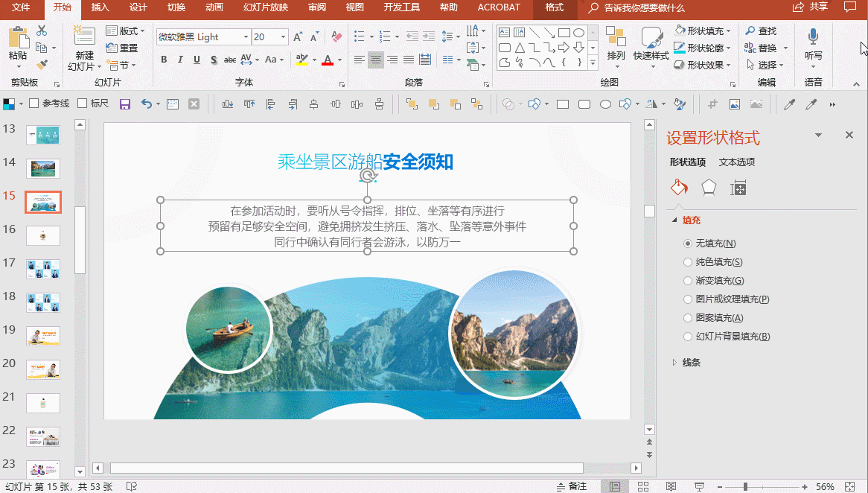This screenshot has height=493, width=868.
Task: Toggle Italic text formatting
Action: click(x=180, y=60)
